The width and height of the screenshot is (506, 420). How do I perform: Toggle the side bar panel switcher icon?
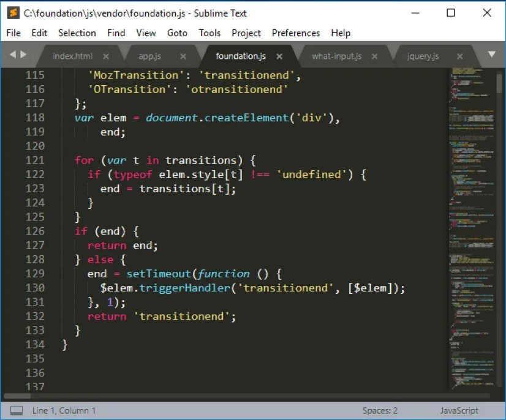tap(17, 410)
